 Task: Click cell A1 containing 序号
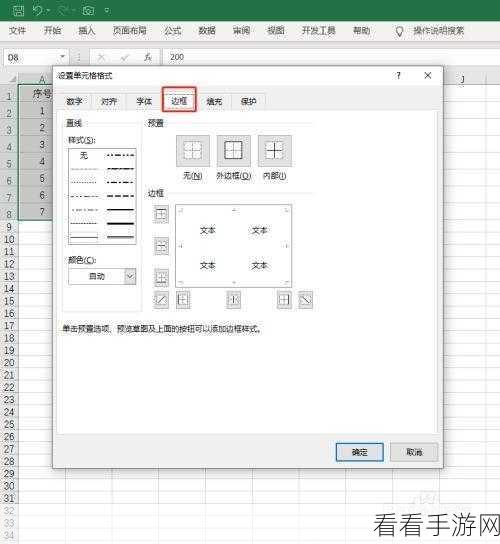coord(36,94)
